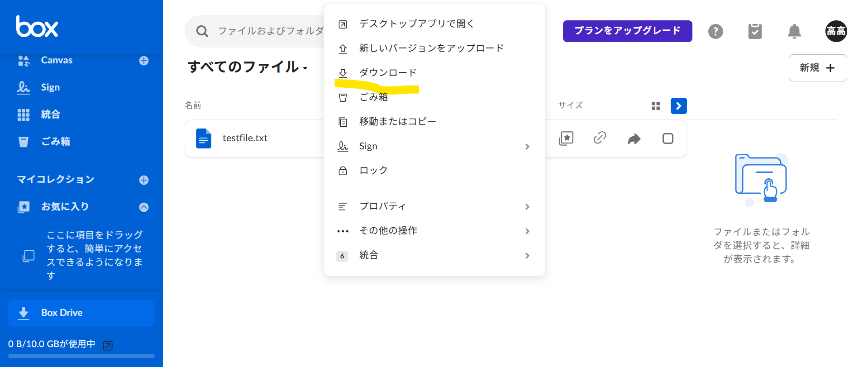Select ダウンロード from the context menu

[x=388, y=72]
